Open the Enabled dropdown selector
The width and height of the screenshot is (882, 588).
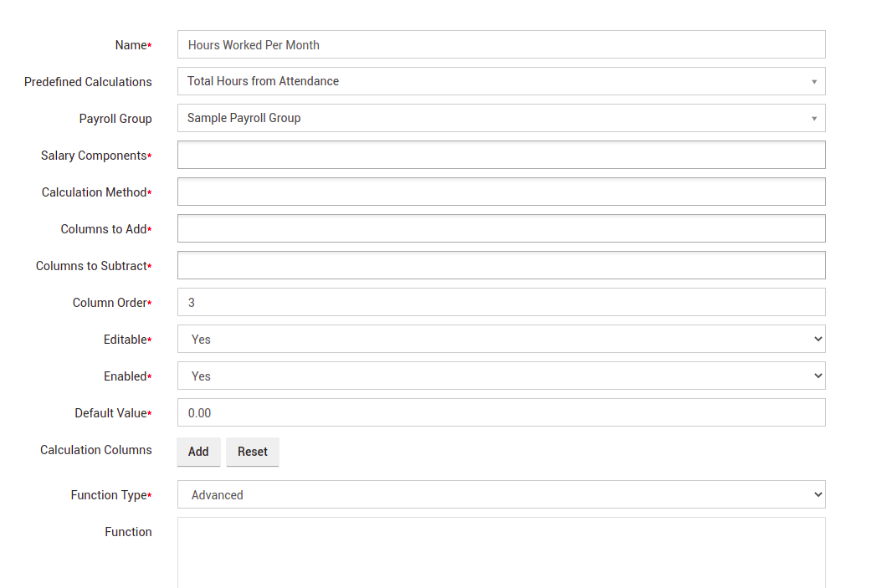(500, 376)
